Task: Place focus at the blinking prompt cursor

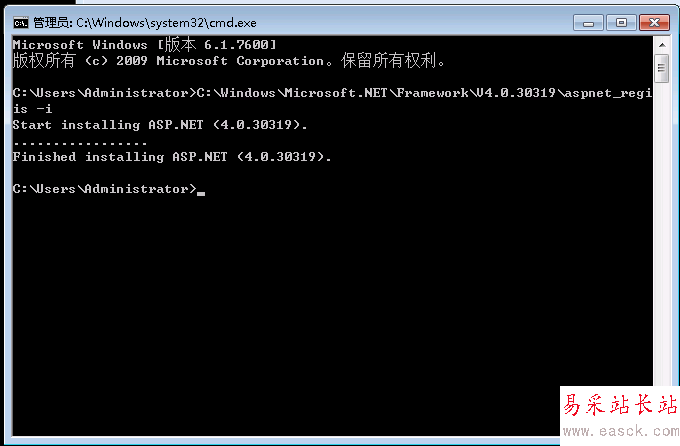Action: pos(201,189)
